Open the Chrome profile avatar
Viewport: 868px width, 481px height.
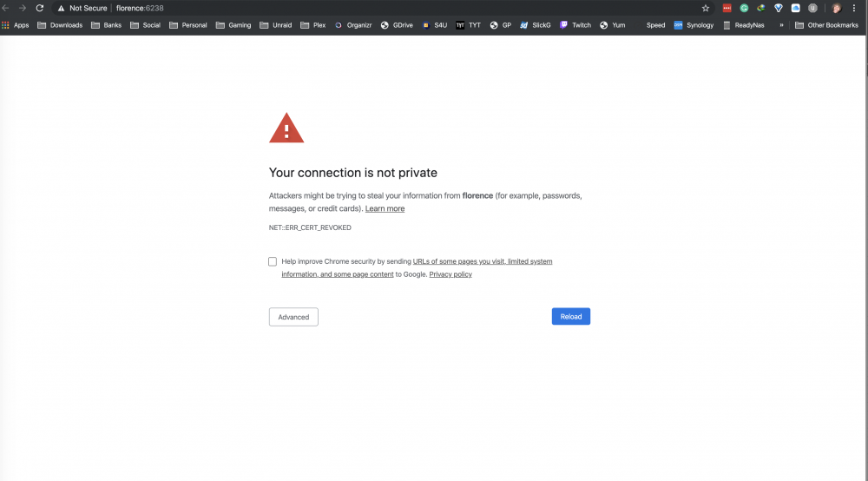coord(837,9)
